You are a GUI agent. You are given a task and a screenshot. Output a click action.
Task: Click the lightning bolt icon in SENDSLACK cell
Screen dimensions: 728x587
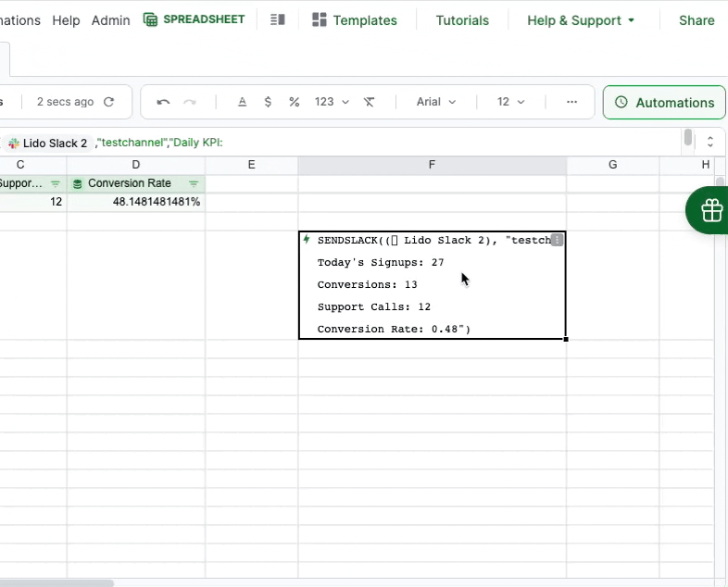click(307, 240)
